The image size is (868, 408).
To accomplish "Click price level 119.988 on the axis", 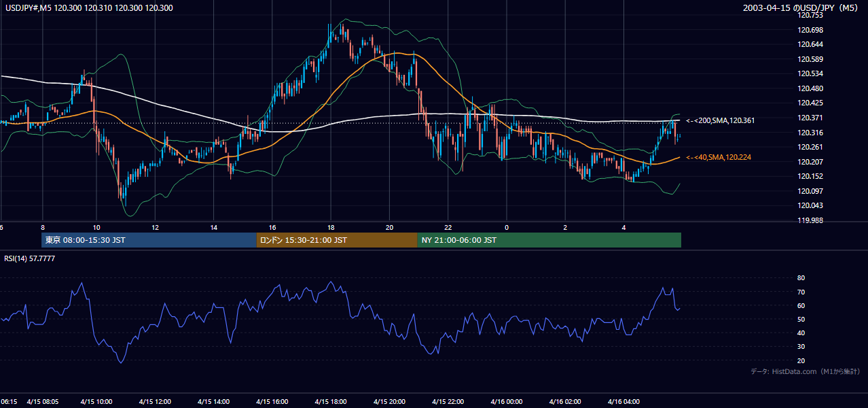I will [812, 220].
